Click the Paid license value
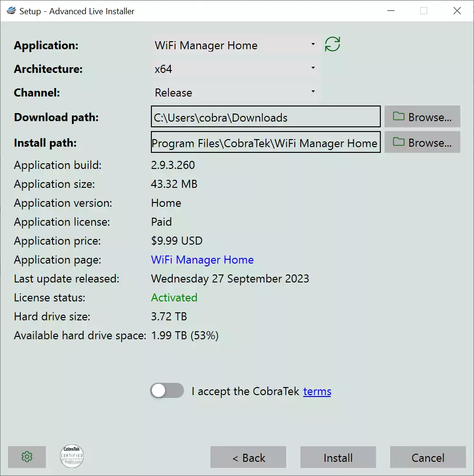This screenshot has height=476, width=474. 161,222
